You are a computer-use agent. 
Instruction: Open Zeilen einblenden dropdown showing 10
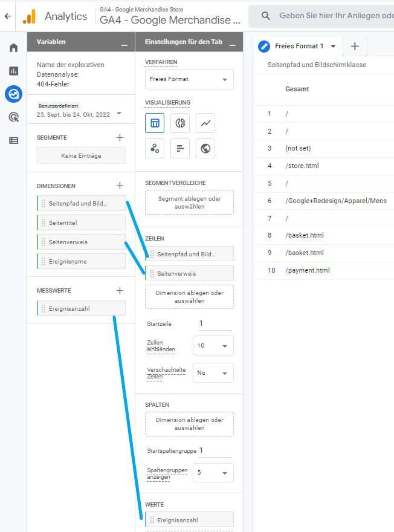(213, 345)
